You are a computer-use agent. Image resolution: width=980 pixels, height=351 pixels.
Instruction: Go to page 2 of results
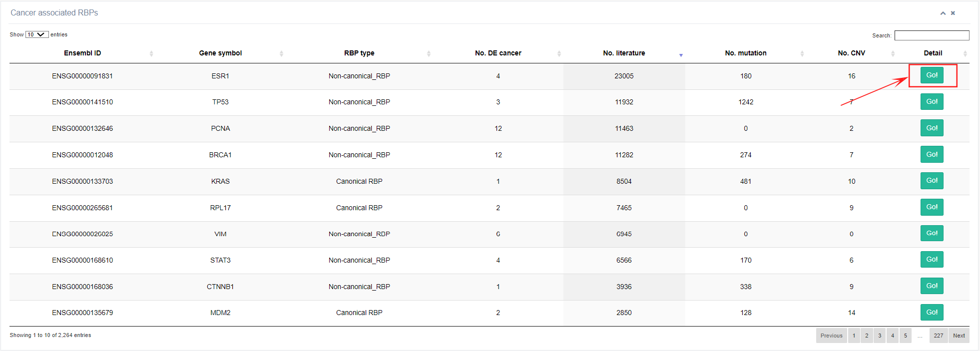point(867,336)
